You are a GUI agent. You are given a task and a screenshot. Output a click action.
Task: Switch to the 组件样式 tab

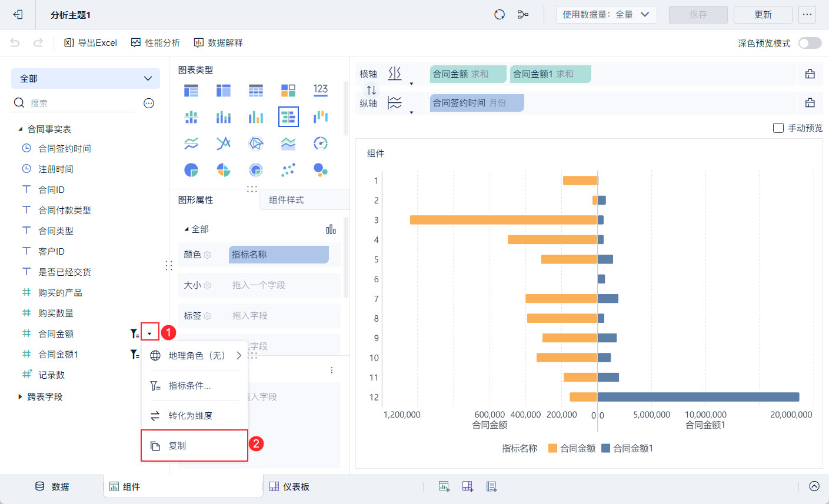pos(287,200)
